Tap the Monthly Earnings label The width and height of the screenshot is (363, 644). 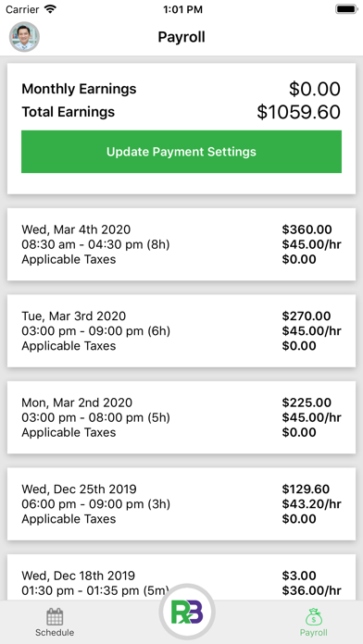[79, 89]
